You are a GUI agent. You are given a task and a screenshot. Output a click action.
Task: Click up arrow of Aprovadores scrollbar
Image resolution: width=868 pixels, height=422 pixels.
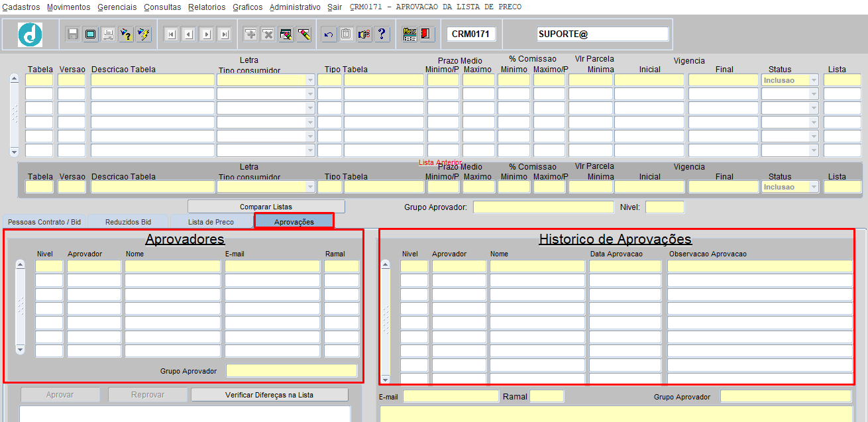pyautogui.click(x=20, y=264)
